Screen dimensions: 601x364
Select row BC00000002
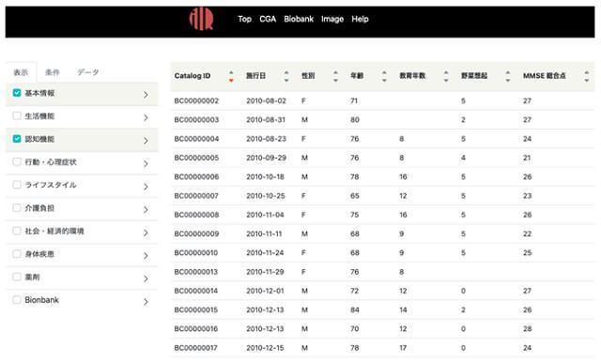tap(382, 100)
